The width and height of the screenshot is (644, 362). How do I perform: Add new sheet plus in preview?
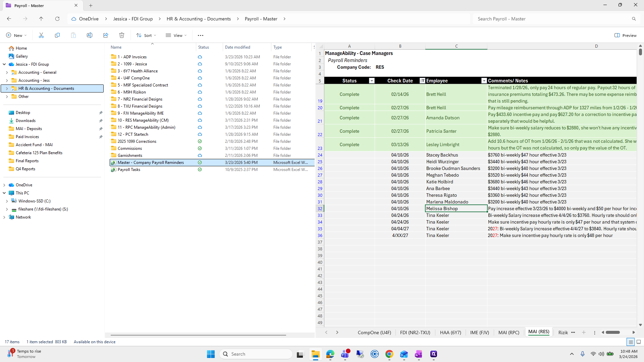(584, 333)
